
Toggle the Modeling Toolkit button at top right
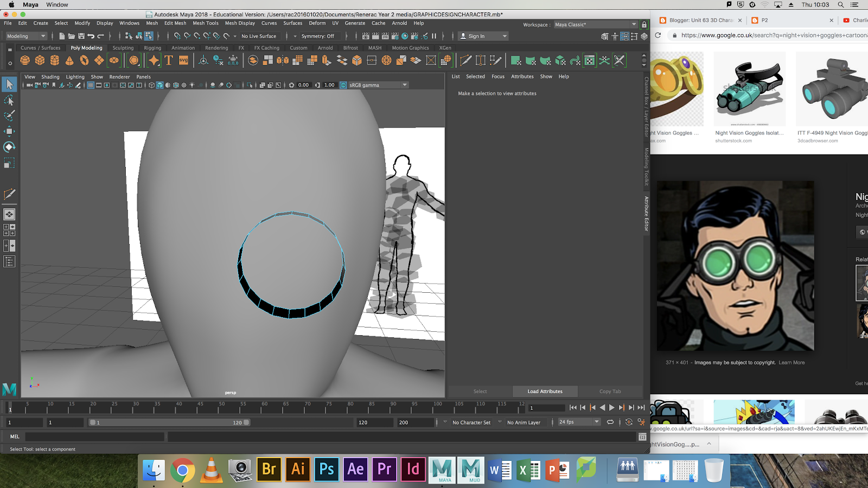point(605,36)
